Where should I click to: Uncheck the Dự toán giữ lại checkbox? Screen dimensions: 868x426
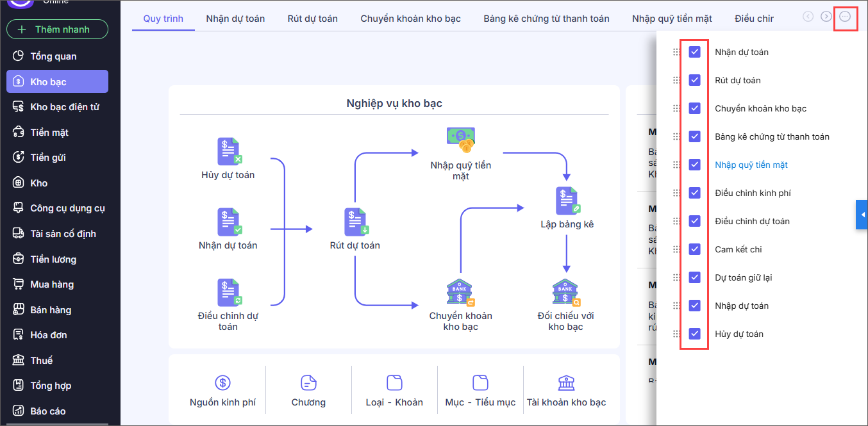(x=694, y=277)
